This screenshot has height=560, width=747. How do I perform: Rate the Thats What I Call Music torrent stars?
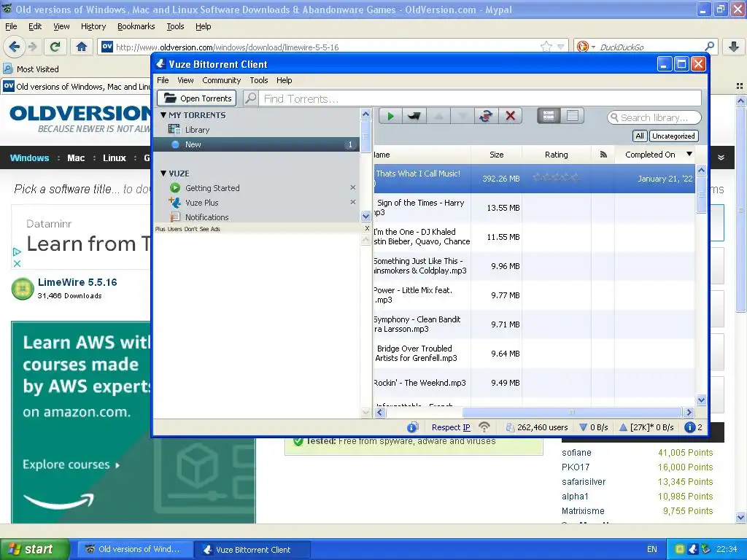(x=556, y=177)
